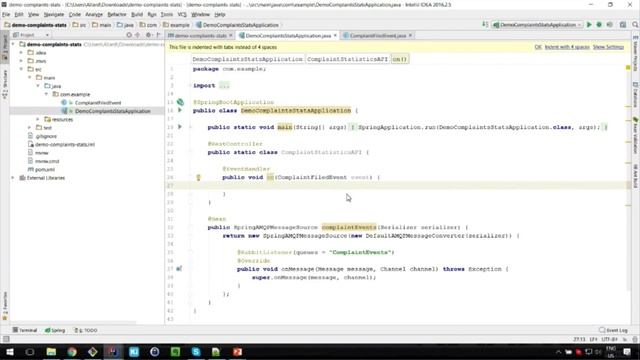
Task: Click run gutter arrow beside class declaration
Action: click(180, 110)
